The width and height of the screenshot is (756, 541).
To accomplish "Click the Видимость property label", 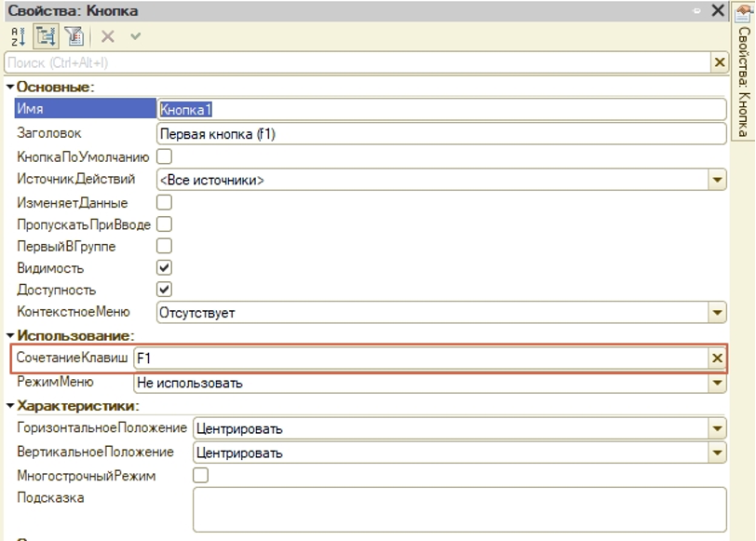I will (x=50, y=268).
